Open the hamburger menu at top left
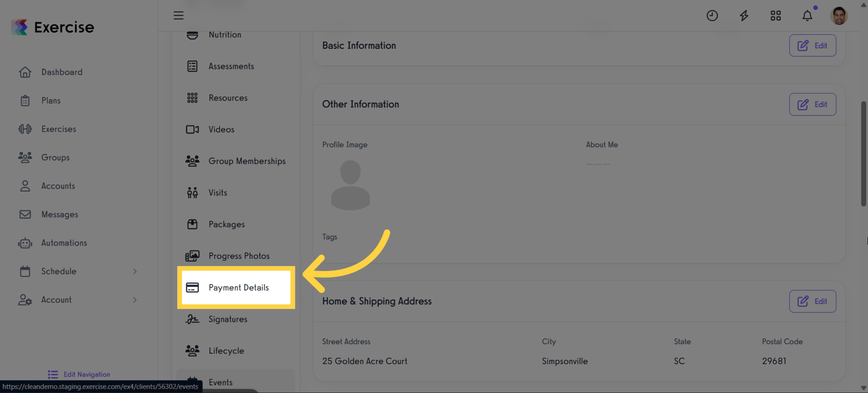Screen dimensions: 868x393 point(179,15)
